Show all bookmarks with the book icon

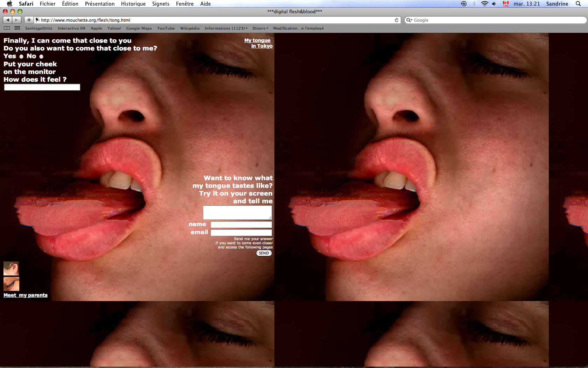click(7, 28)
